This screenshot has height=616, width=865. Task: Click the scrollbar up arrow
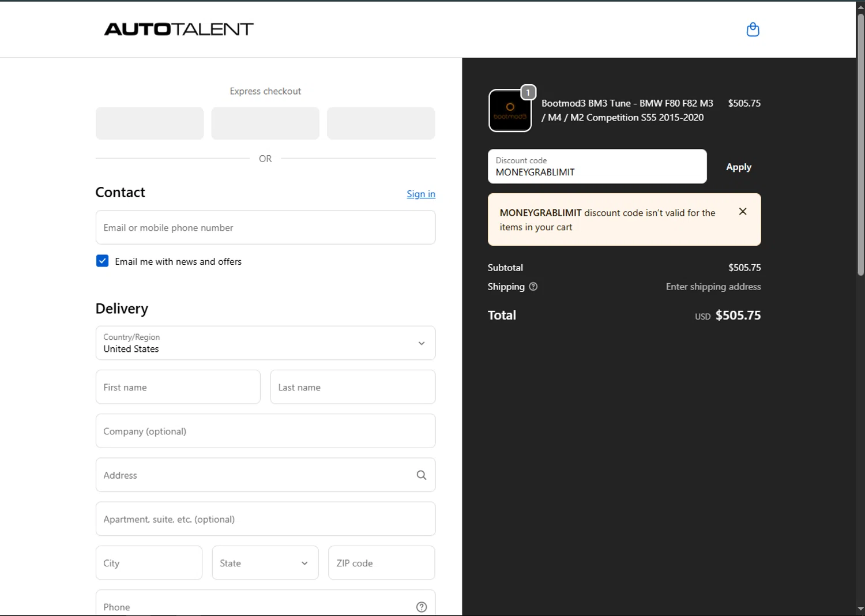(x=860, y=7)
